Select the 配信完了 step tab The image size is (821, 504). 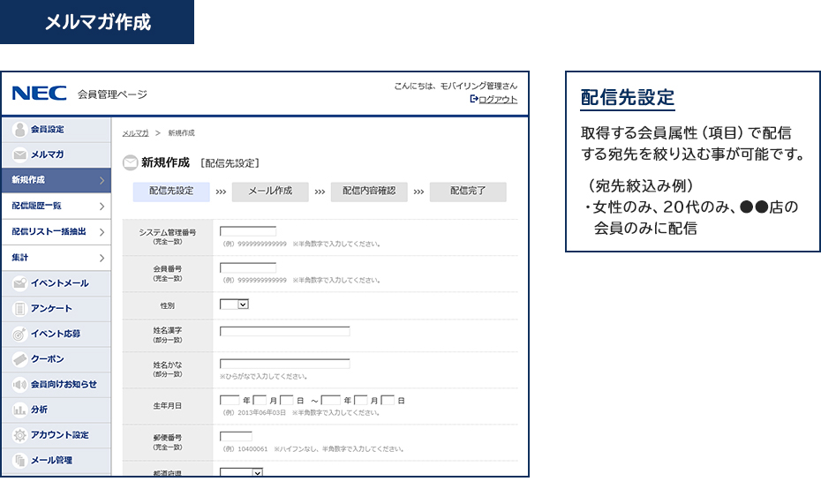[468, 192]
